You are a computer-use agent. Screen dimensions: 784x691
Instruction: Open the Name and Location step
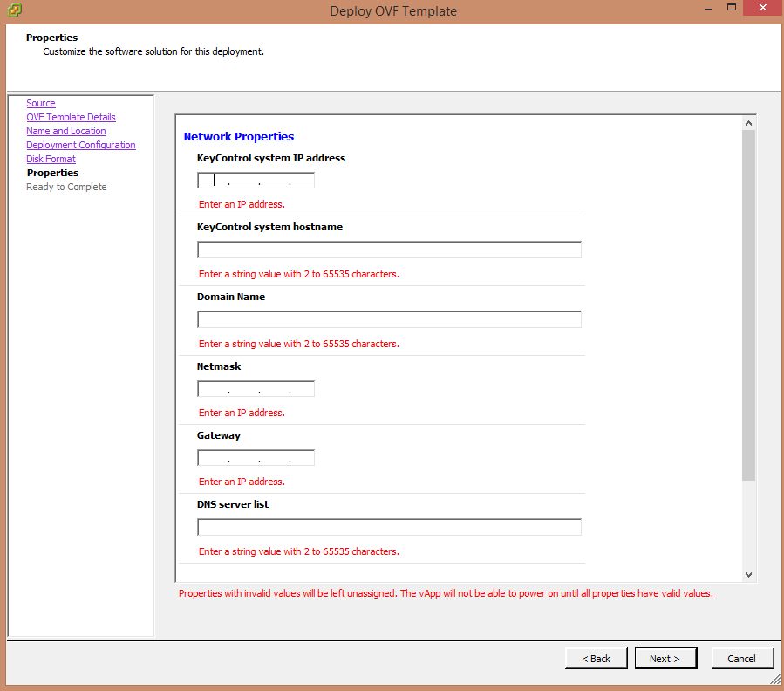tap(66, 131)
